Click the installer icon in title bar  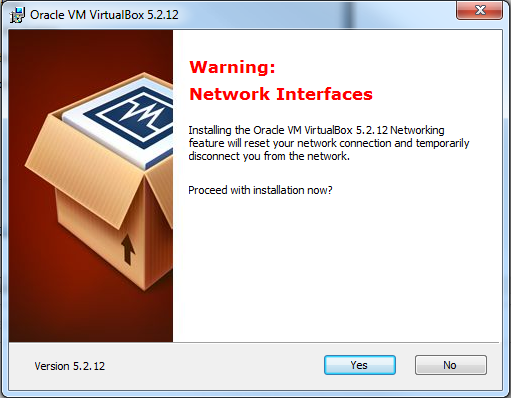click(x=17, y=15)
